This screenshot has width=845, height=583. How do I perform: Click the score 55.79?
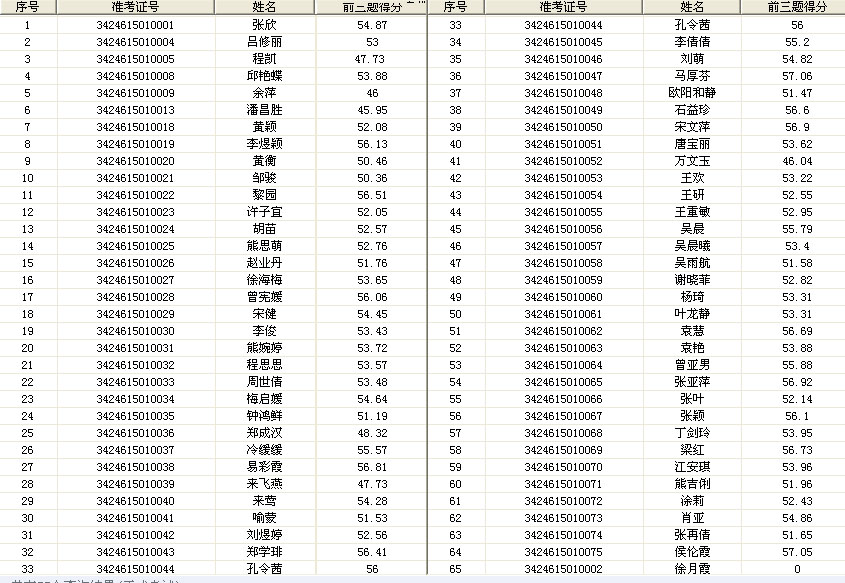point(797,229)
